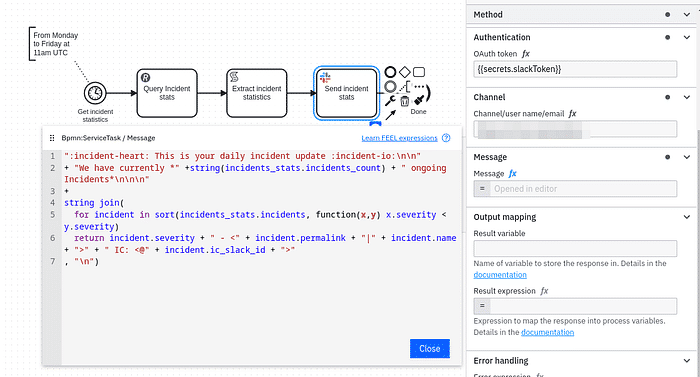Image resolution: width=700 pixels, height=377 pixels.
Task: Collapse the Authentication section
Action: (687, 37)
